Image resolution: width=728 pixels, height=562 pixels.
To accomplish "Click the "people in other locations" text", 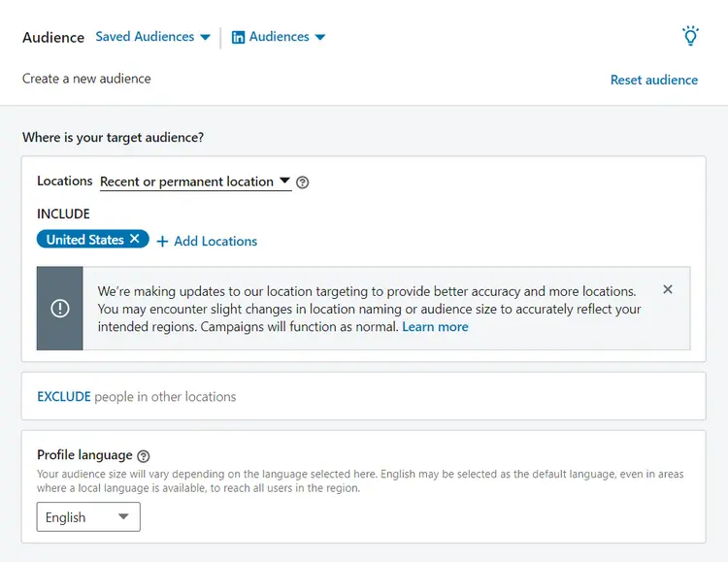I will tap(165, 396).
